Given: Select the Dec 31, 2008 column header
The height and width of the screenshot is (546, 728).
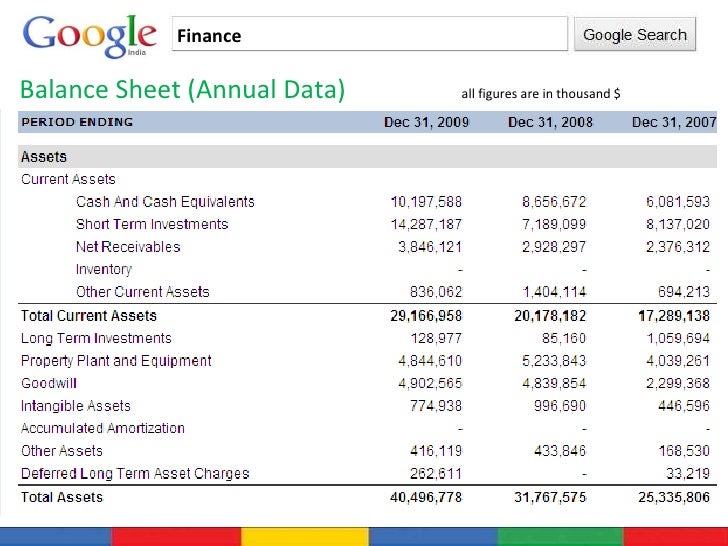Looking at the screenshot, I should point(550,122).
